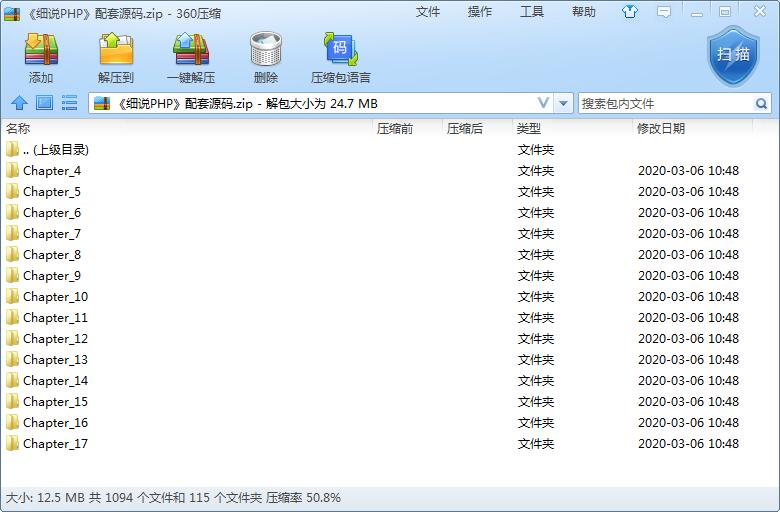Click the folder icon beside Chapter_4

coord(12,171)
